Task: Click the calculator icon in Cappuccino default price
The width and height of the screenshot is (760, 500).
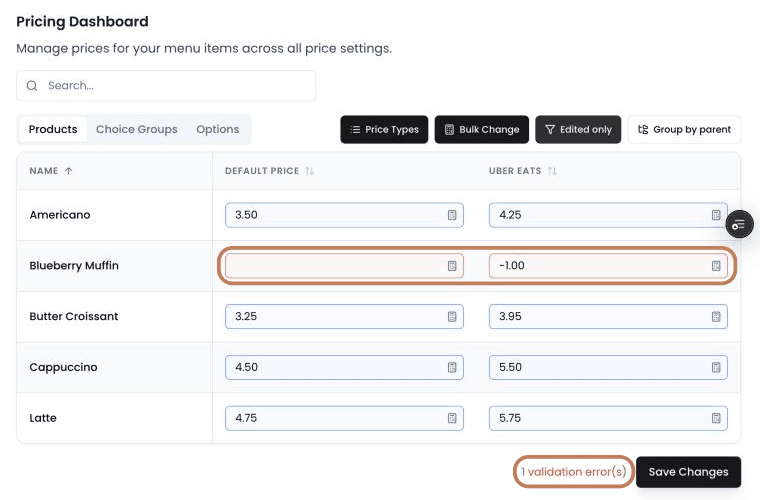Action: pyautogui.click(x=452, y=368)
